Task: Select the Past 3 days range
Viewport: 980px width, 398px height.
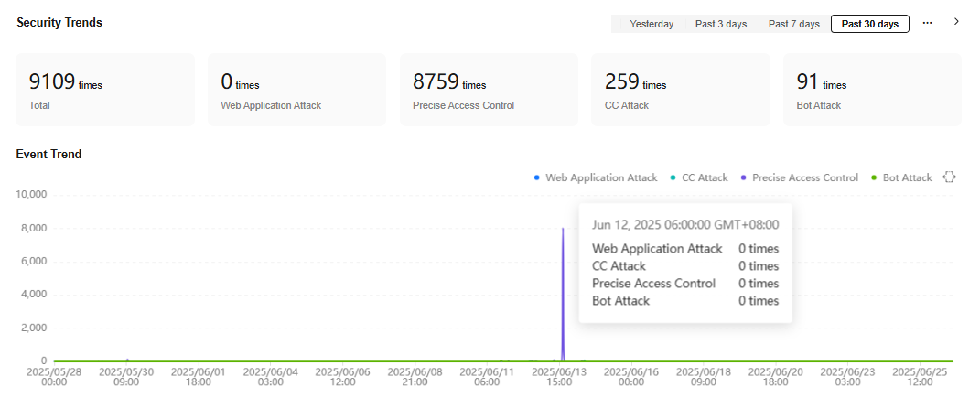Action: pos(721,24)
